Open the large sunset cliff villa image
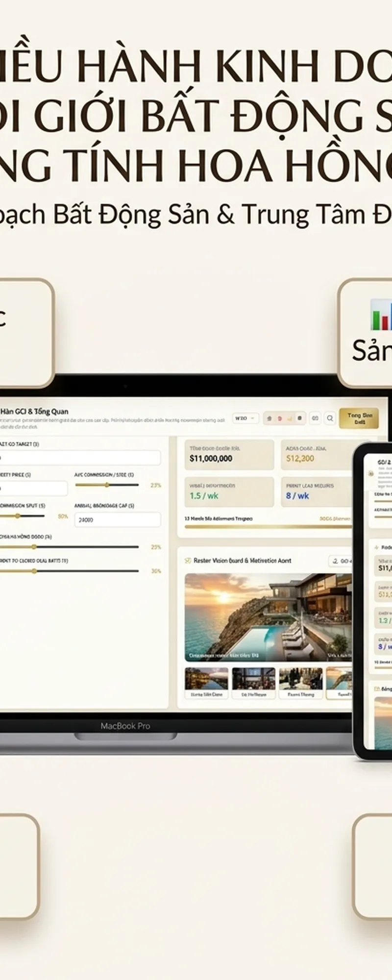The height and width of the screenshot is (980, 392). coord(268,617)
